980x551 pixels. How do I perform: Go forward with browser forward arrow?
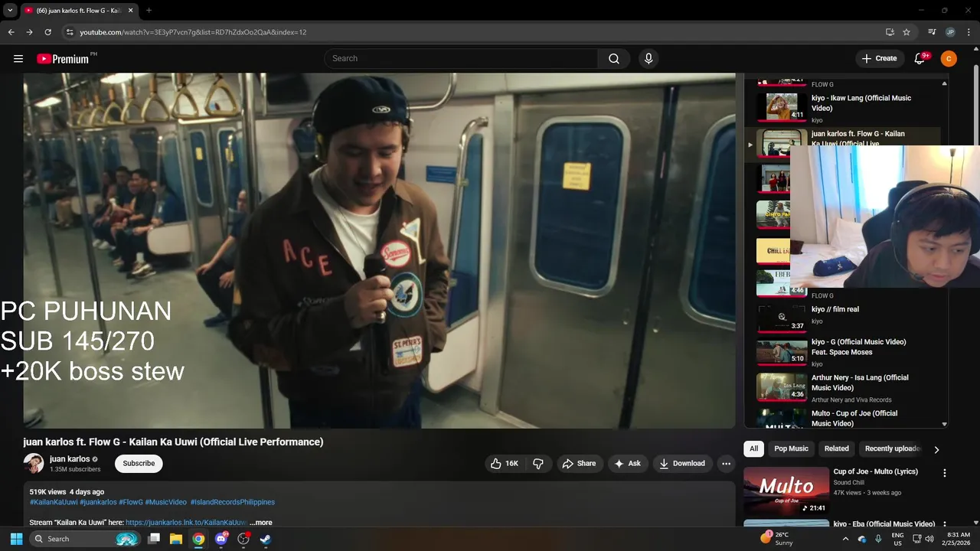29,32
